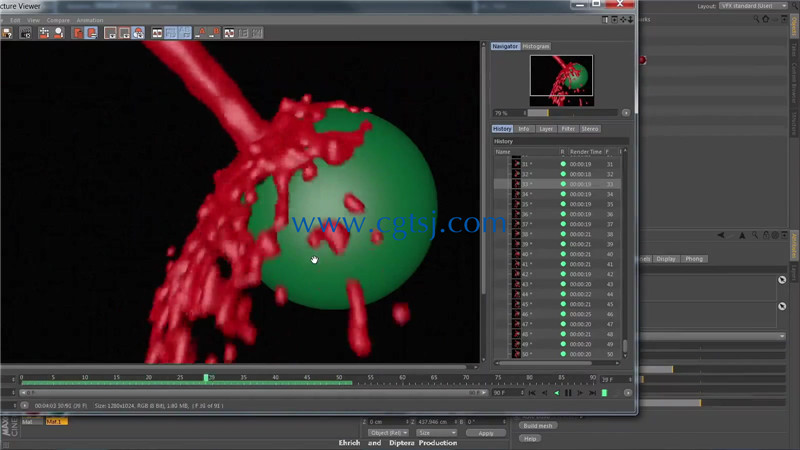The height and width of the screenshot is (450, 800).
Task: Select history entry for frame 42
Action: coord(557,274)
